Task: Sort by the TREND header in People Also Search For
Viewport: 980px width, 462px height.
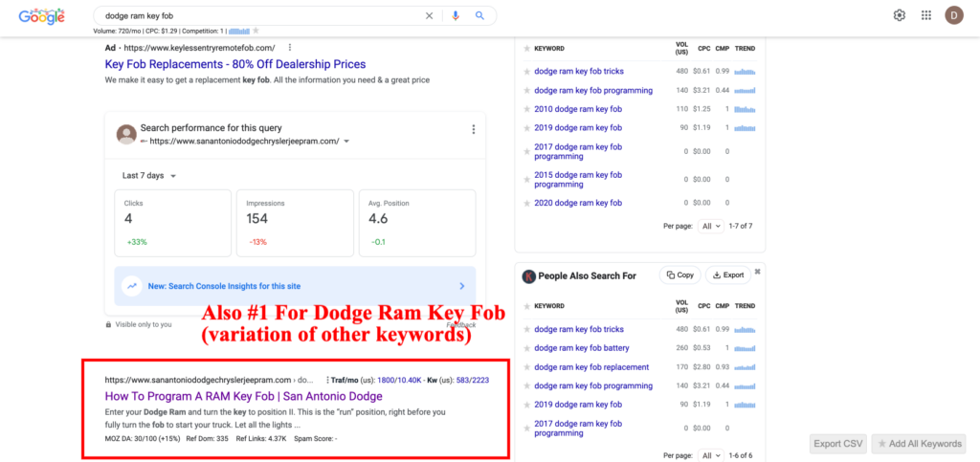Action: tap(745, 306)
